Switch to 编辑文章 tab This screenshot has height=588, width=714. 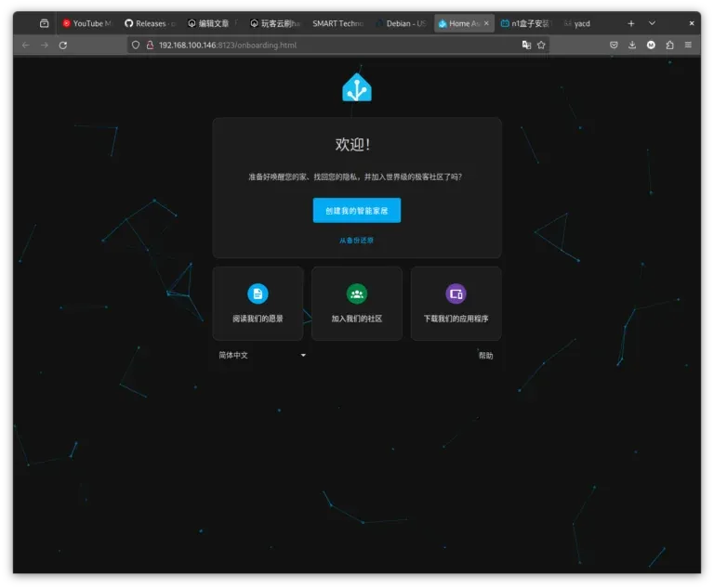[212, 23]
